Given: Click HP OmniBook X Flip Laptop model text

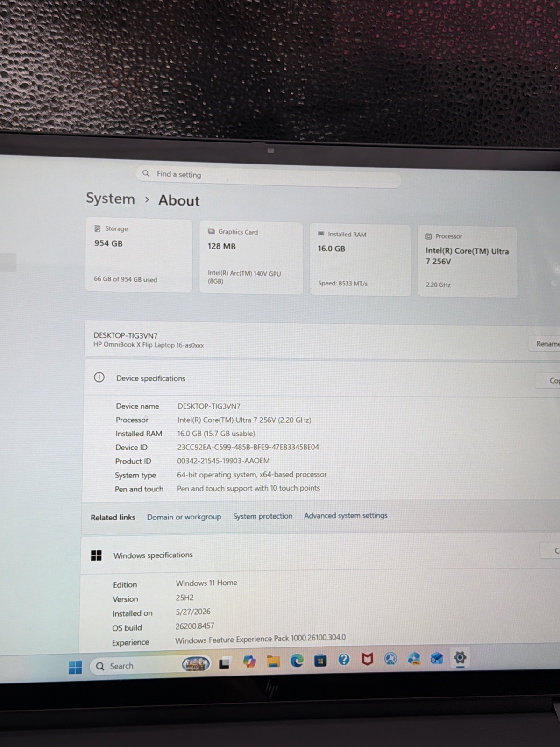Looking at the screenshot, I should tap(149, 345).
